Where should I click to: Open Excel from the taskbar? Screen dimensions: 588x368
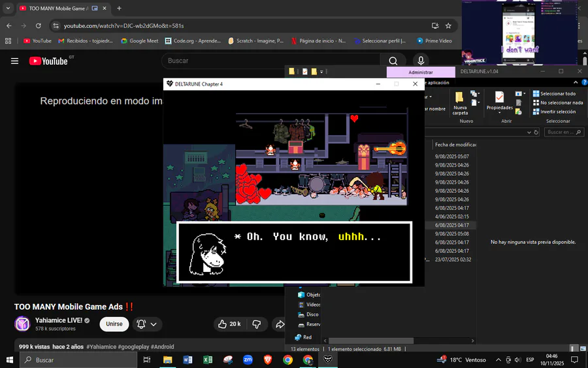click(207, 360)
